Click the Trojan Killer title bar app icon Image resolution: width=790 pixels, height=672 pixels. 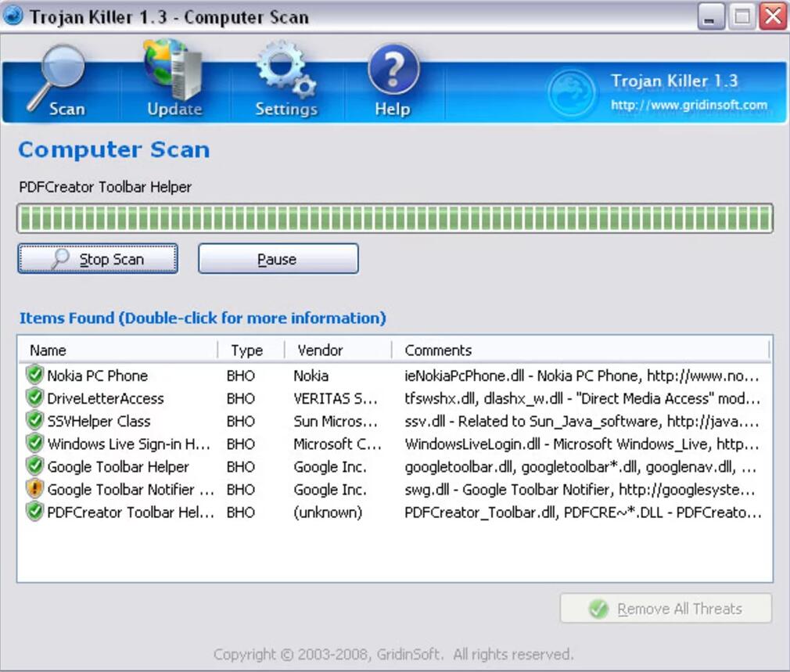click(x=13, y=16)
